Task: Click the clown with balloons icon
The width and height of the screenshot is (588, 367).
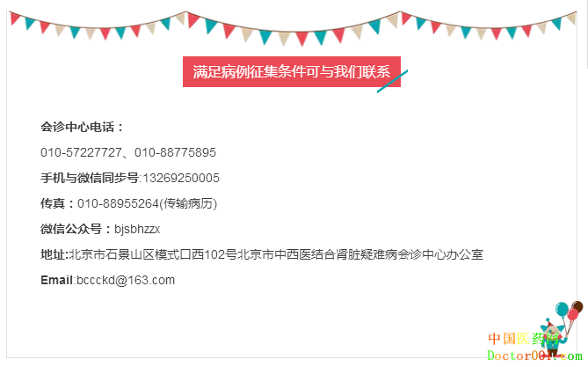Action: pos(561,329)
